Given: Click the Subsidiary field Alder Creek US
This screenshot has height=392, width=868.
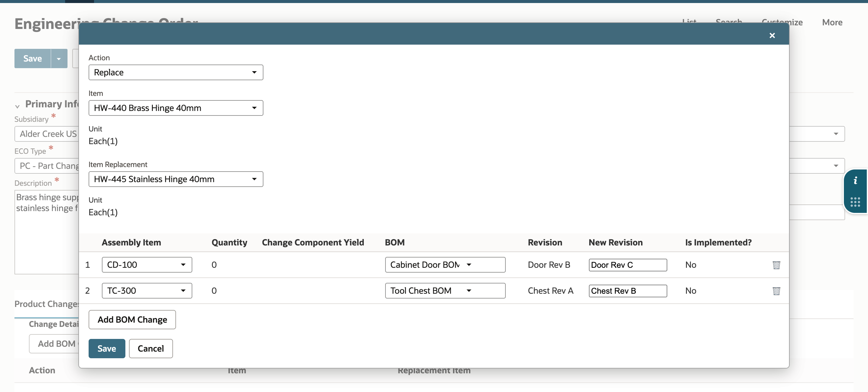Looking at the screenshot, I should [46, 134].
